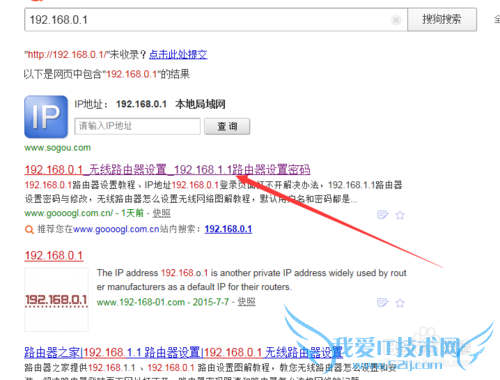Open 快照 snapshot for goooogl.com.cn result
This screenshot has width=500, height=380.
click(161, 213)
